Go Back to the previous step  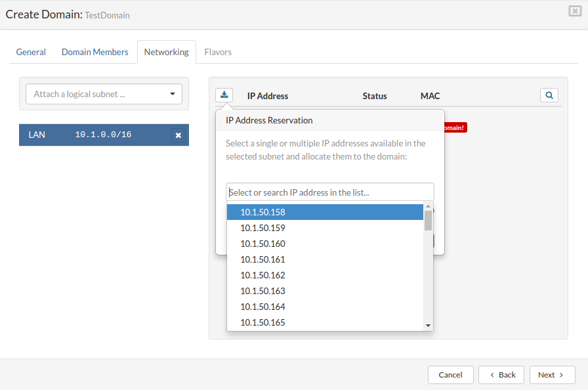coord(501,375)
